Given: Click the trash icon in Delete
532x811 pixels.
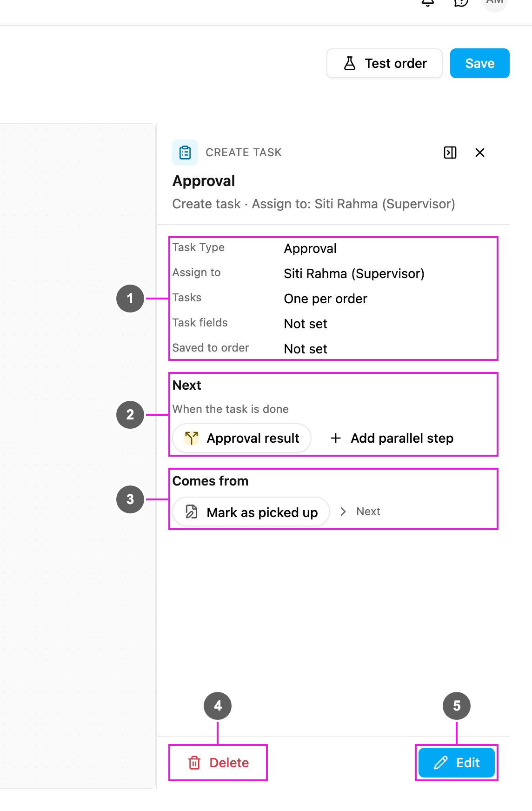Looking at the screenshot, I should coord(194,763).
